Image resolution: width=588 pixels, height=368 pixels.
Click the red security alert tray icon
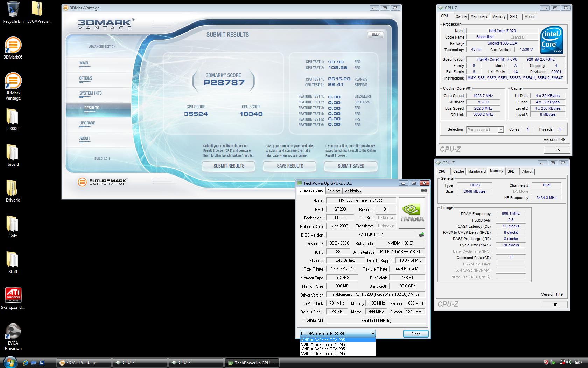(x=546, y=362)
